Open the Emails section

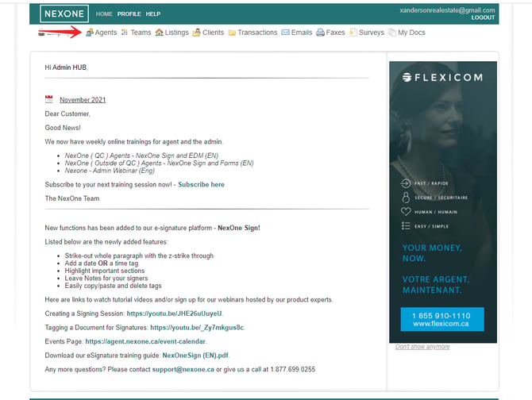click(x=302, y=33)
